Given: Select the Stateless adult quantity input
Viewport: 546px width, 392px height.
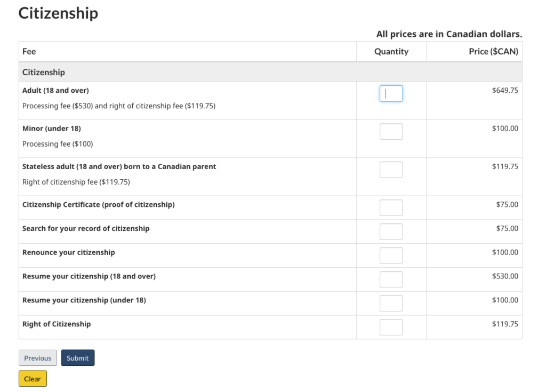Looking at the screenshot, I should (391, 170).
